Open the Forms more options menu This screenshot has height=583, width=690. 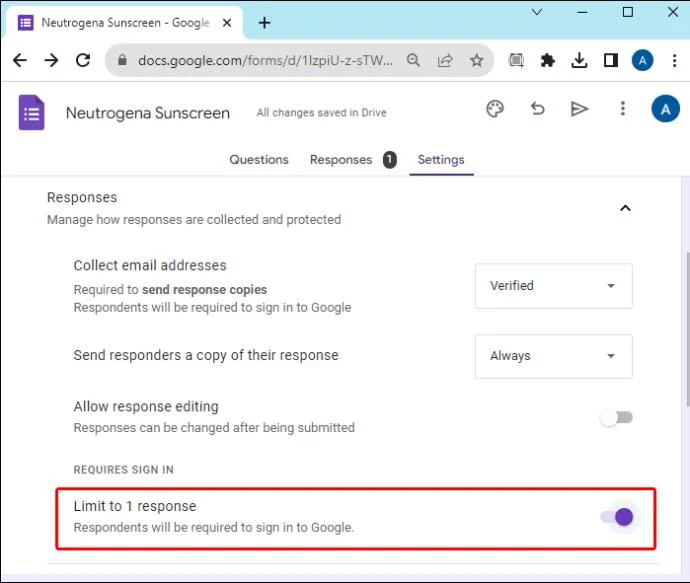pos(622,109)
